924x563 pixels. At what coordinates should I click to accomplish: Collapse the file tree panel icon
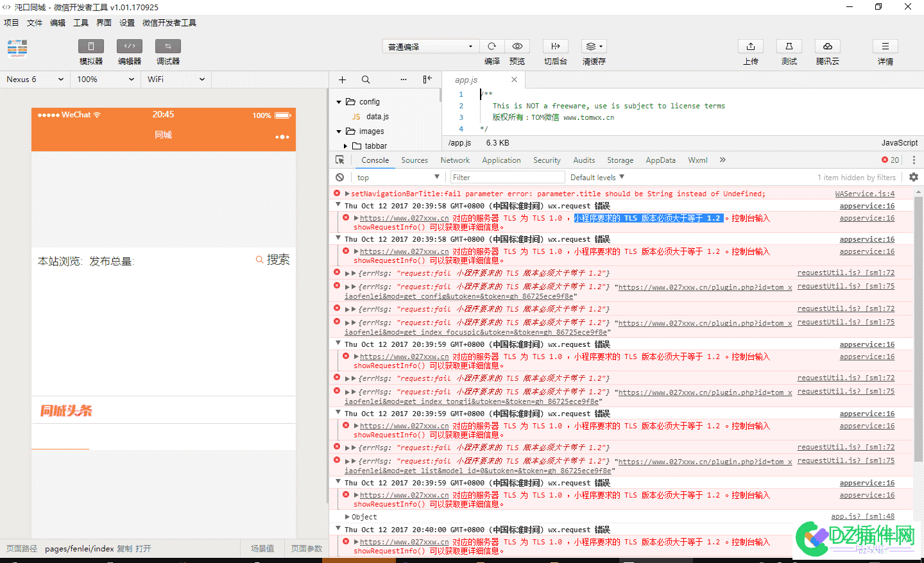point(427,80)
